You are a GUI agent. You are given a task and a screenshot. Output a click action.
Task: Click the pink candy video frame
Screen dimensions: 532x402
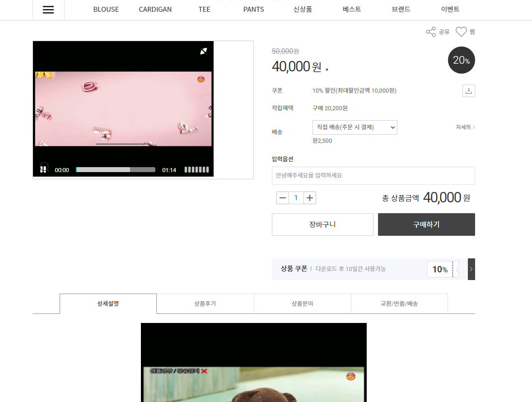coord(123,109)
